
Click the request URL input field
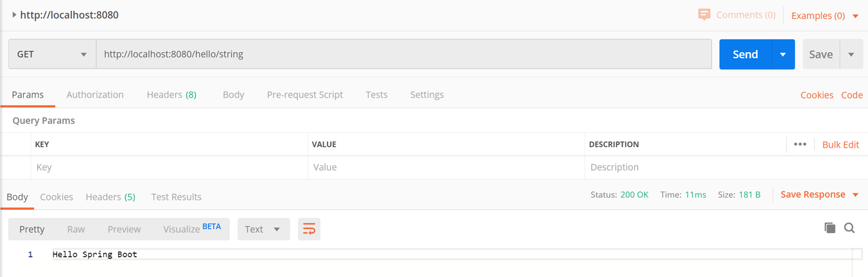click(403, 54)
